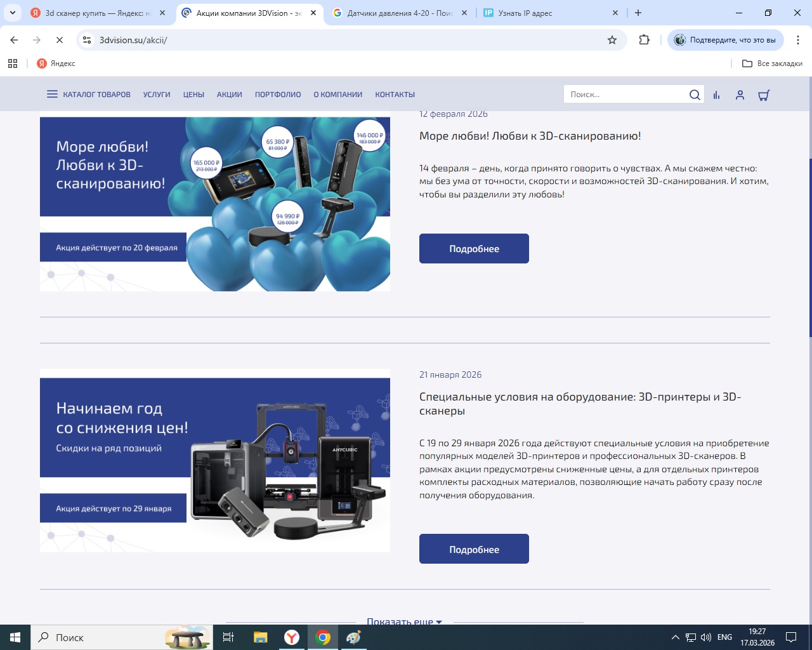This screenshot has height=650, width=812.
Task: Click the search magnifier icon
Action: click(x=695, y=95)
